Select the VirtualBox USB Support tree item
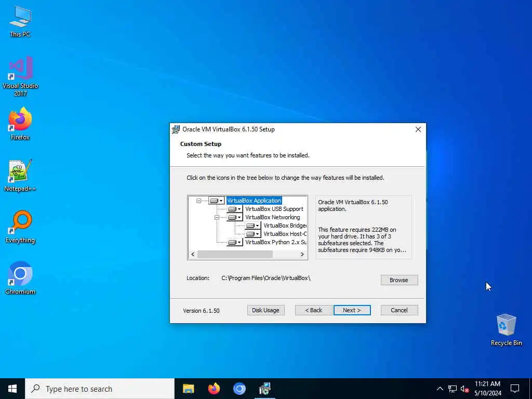Screen dimensions: 532x399 click(x=274, y=209)
